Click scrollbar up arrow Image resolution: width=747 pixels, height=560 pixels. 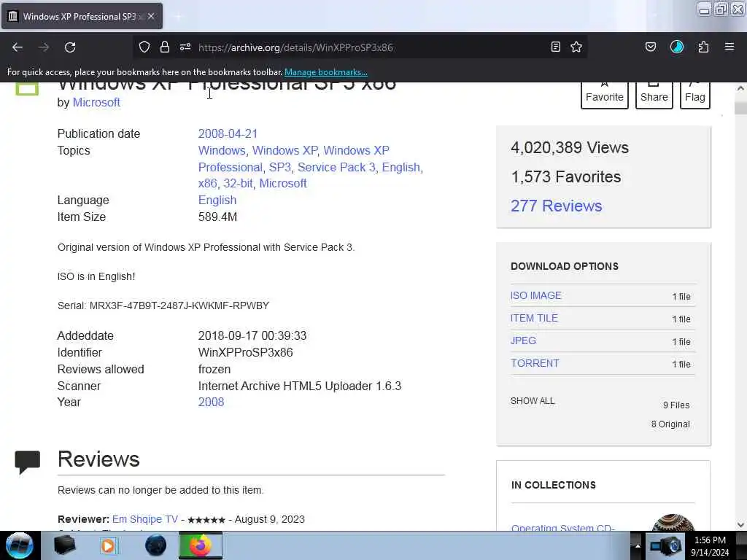(x=740, y=88)
